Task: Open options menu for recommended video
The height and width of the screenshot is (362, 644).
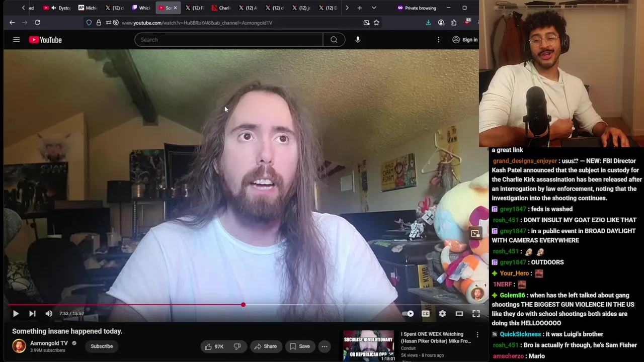Action: [477, 335]
